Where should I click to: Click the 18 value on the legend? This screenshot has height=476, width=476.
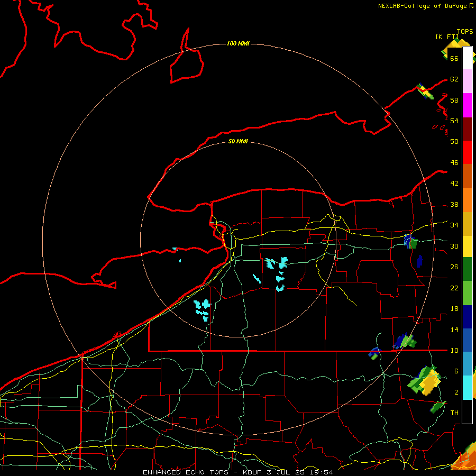[454, 309]
